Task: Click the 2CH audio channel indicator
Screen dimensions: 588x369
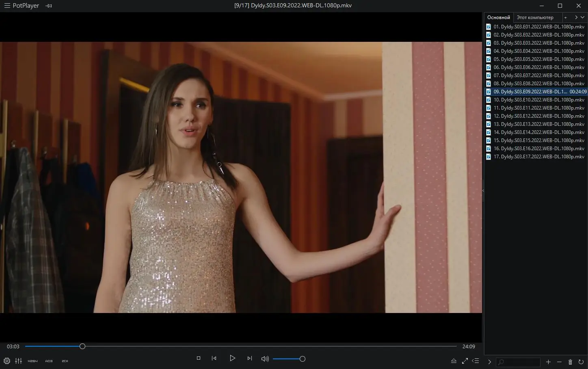Action: (x=65, y=361)
